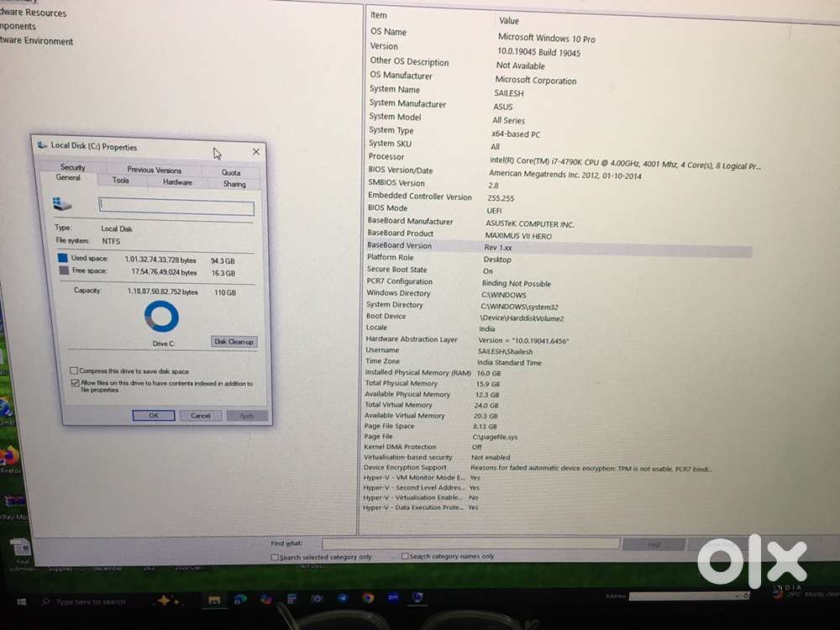This screenshot has height=630, width=840.
Task: Uncheck Allow files to be indexed option
Action: [x=75, y=383]
